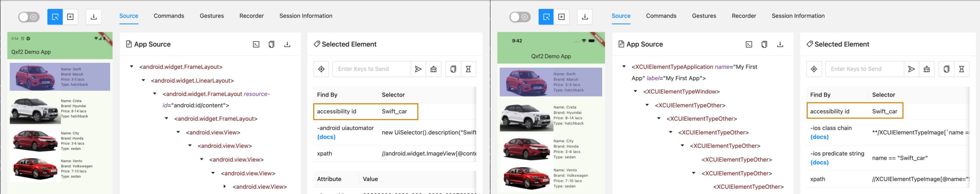The width and height of the screenshot is (980, 194).
Task: Tap element crosshair icon in right Selected Element
Action: click(814, 69)
